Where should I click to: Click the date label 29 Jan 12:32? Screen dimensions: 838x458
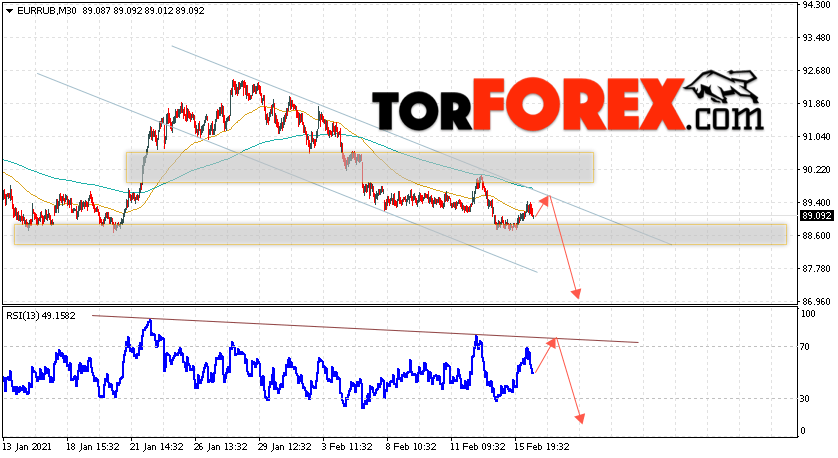284,447
